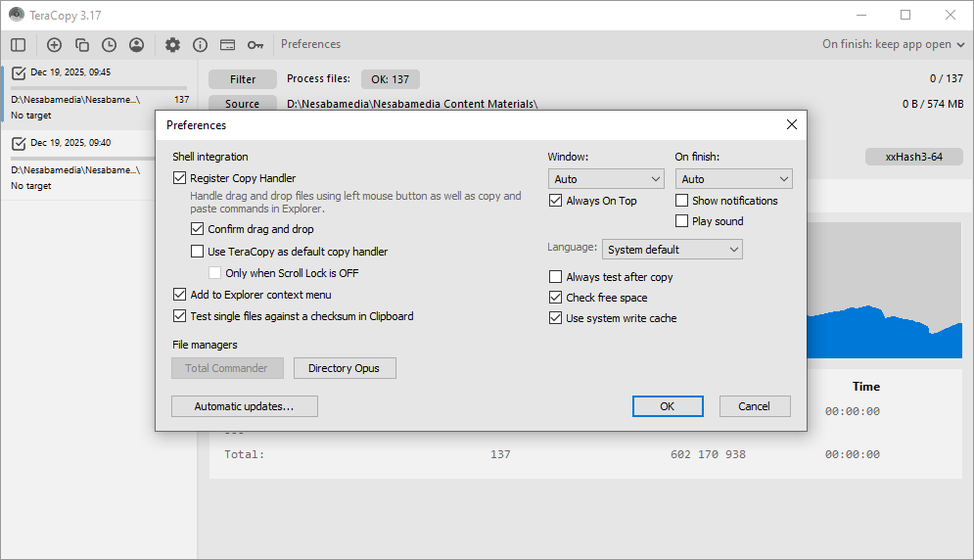
Task: Open the history clock icon
Action: (x=109, y=44)
